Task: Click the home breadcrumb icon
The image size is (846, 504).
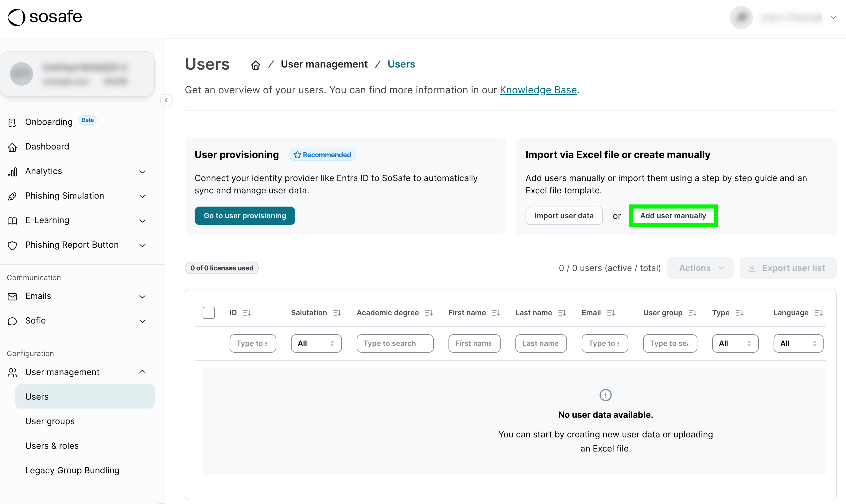Action: tap(255, 64)
